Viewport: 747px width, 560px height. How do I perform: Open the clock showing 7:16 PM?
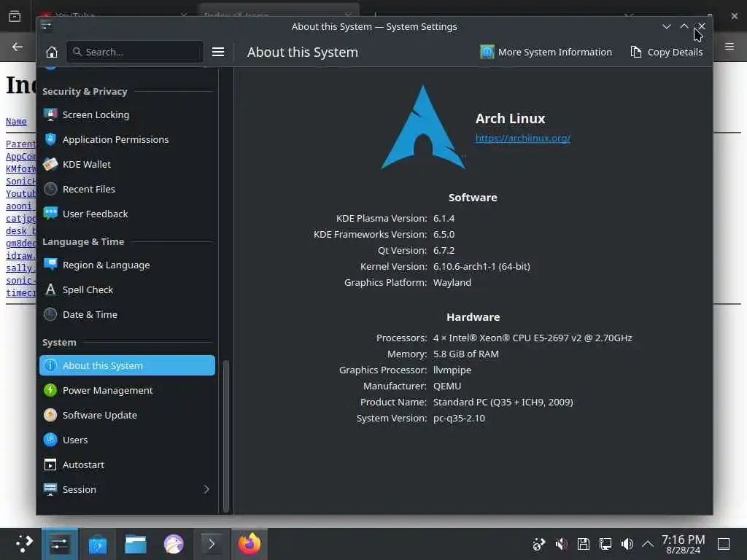click(683, 544)
